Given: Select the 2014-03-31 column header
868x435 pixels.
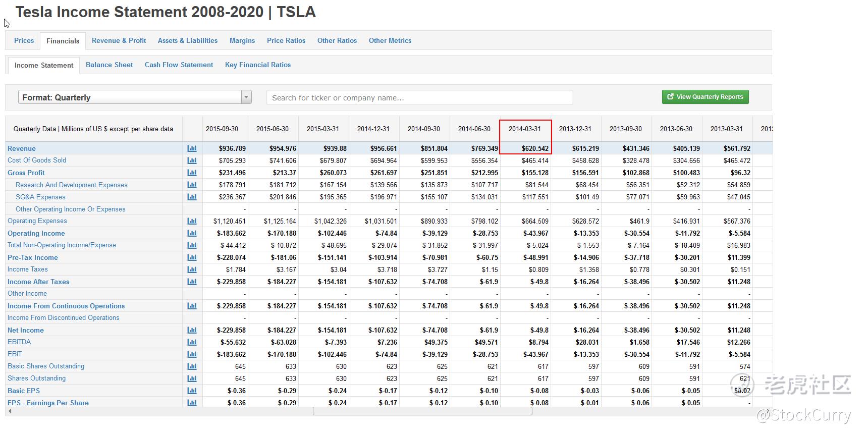Looking at the screenshot, I should [x=525, y=129].
